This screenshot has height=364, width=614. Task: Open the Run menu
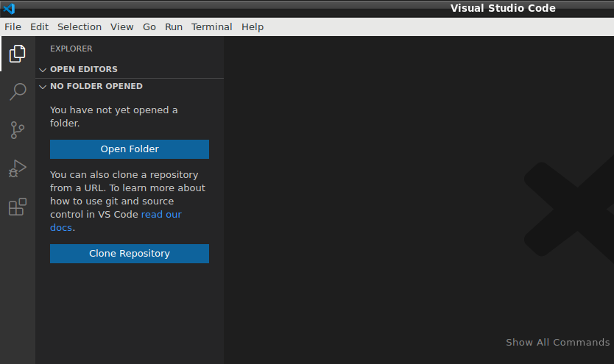174,27
